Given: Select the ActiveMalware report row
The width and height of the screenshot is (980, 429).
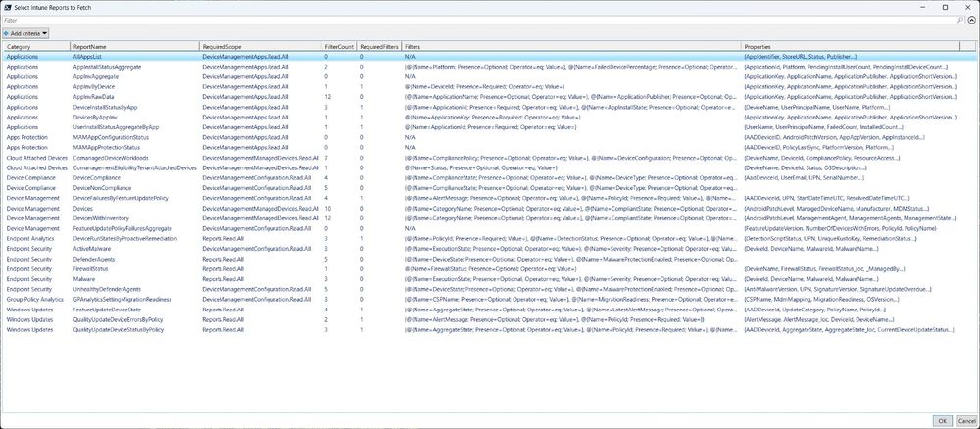Looking at the screenshot, I should (489, 249).
